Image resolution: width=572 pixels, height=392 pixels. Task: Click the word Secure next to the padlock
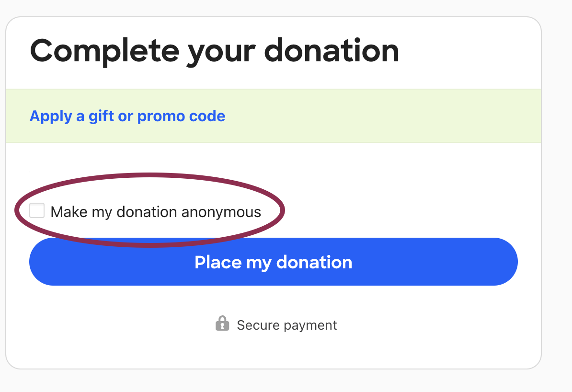pos(258,325)
